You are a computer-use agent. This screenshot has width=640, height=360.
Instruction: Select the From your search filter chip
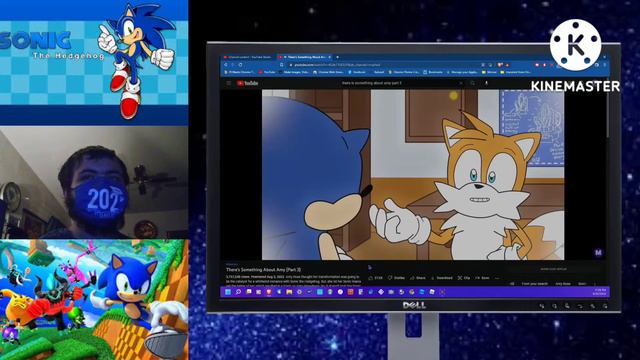tap(535, 284)
